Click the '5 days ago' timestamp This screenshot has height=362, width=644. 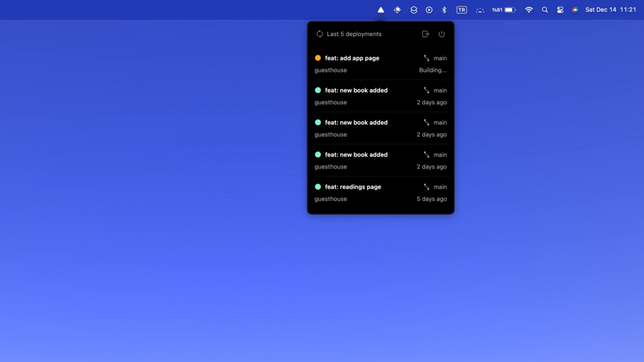pyautogui.click(x=432, y=199)
